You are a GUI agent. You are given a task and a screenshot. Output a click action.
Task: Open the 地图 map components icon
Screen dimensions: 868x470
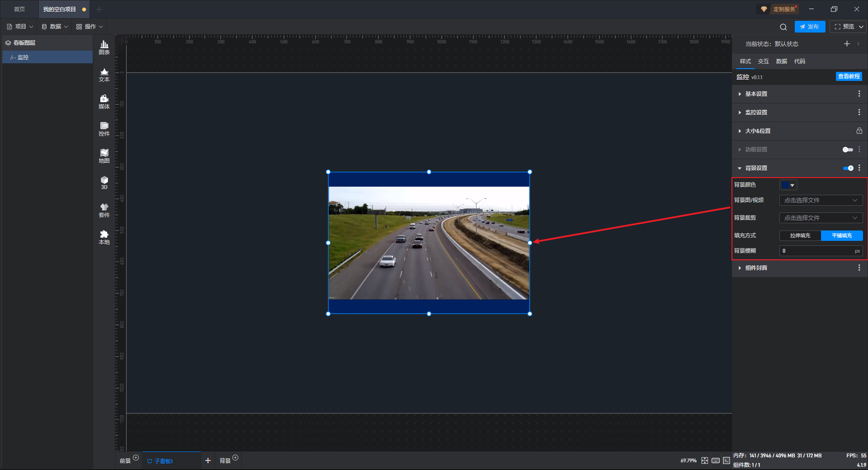coord(104,156)
